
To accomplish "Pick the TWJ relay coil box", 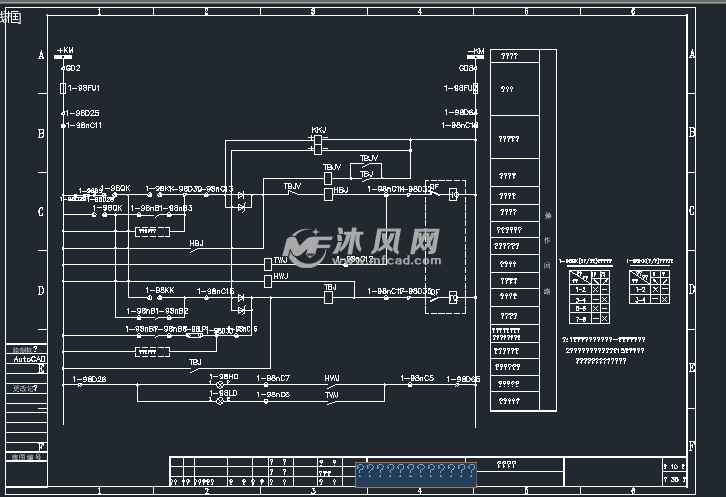I will coord(268,264).
